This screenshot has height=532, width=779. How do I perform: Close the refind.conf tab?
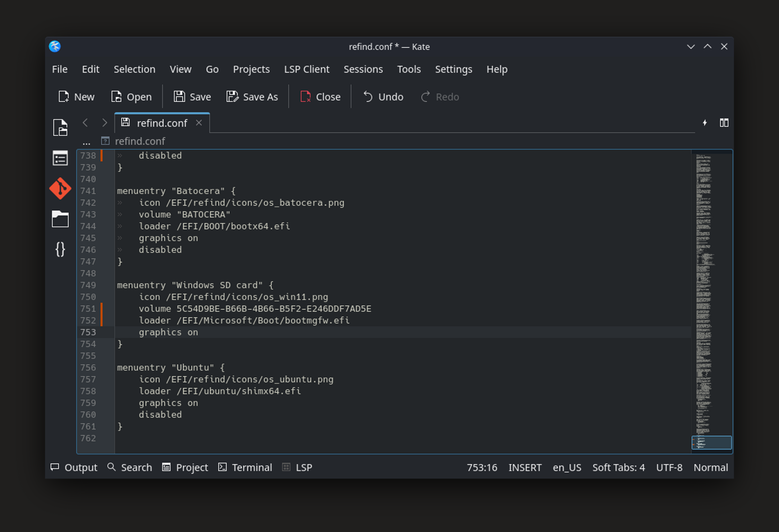[x=199, y=123]
